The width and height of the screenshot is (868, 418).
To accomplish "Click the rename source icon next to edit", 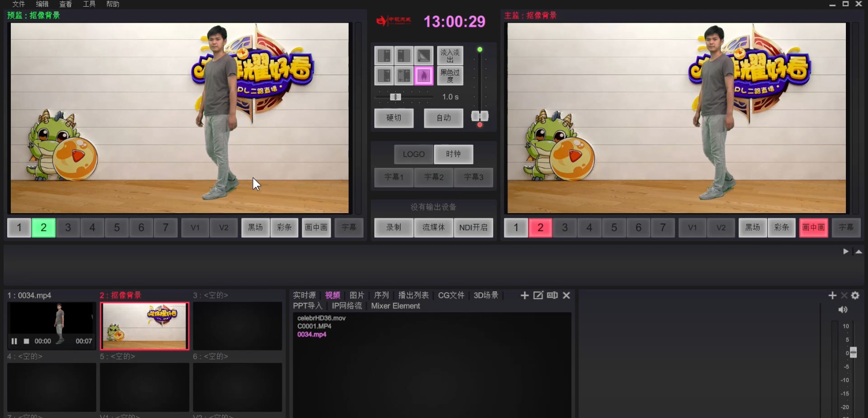I will tap(552, 295).
